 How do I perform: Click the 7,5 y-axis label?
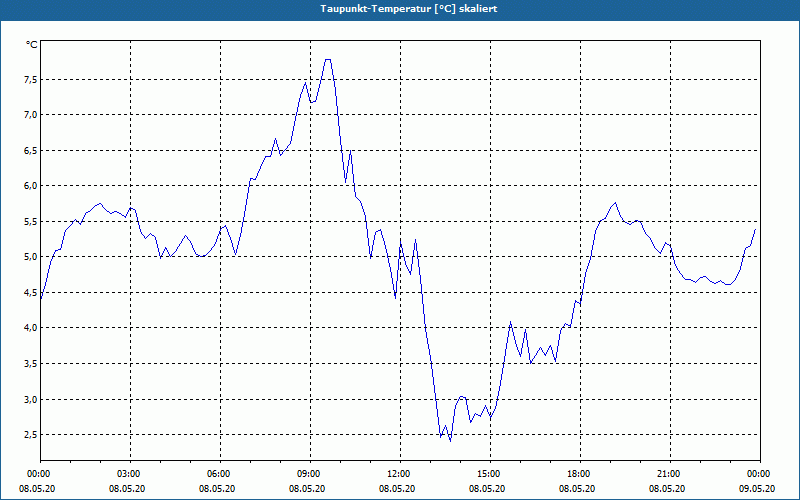pyautogui.click(x=32, y=80)
